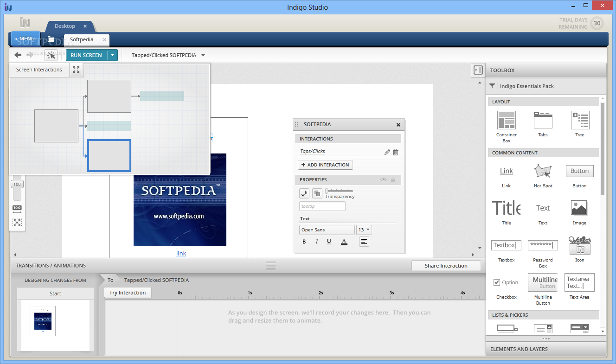Screen dimensions: 616x364
Task: Toggle bold text formatting
Action: (304, 242)
